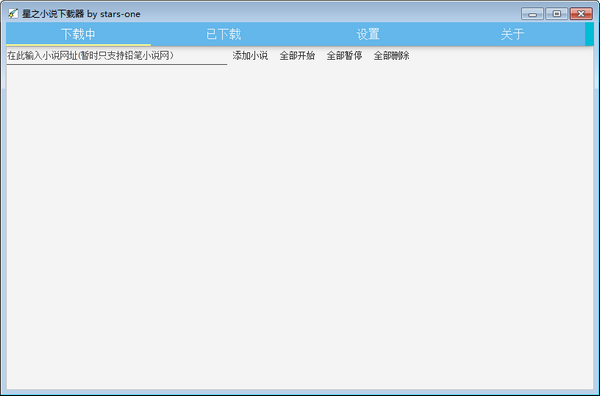Image resolution: width=600 pixels, height=396 pixels.
Task: Click the app icon in the title bar
Action: (x=13, y=14)
